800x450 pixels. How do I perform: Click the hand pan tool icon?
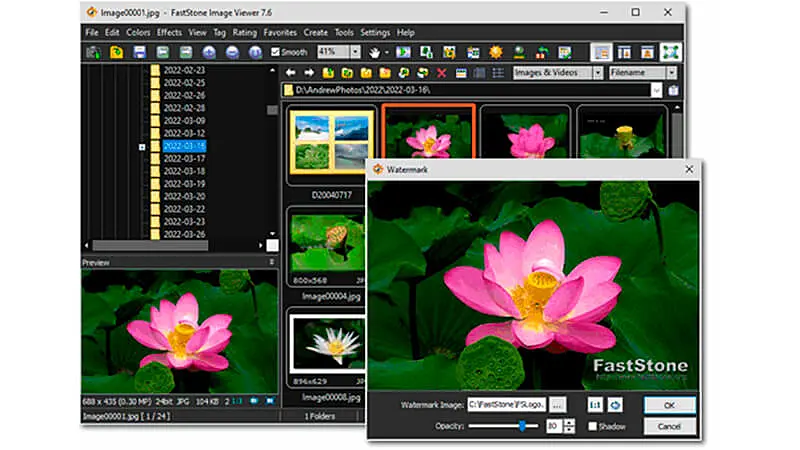tap(374, 52)
